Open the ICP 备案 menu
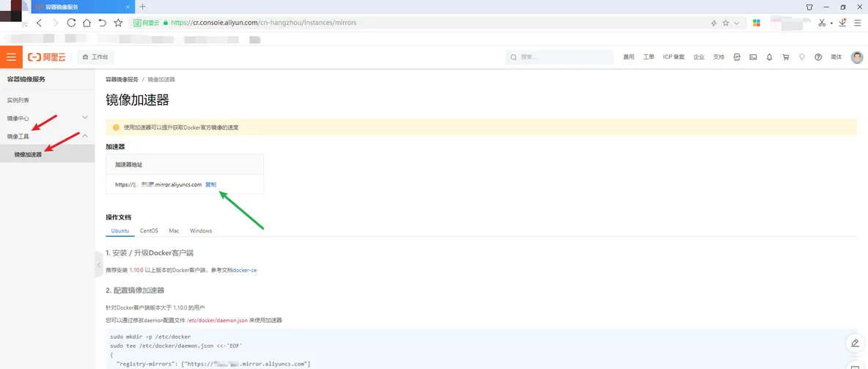 [x=674, y=57]
